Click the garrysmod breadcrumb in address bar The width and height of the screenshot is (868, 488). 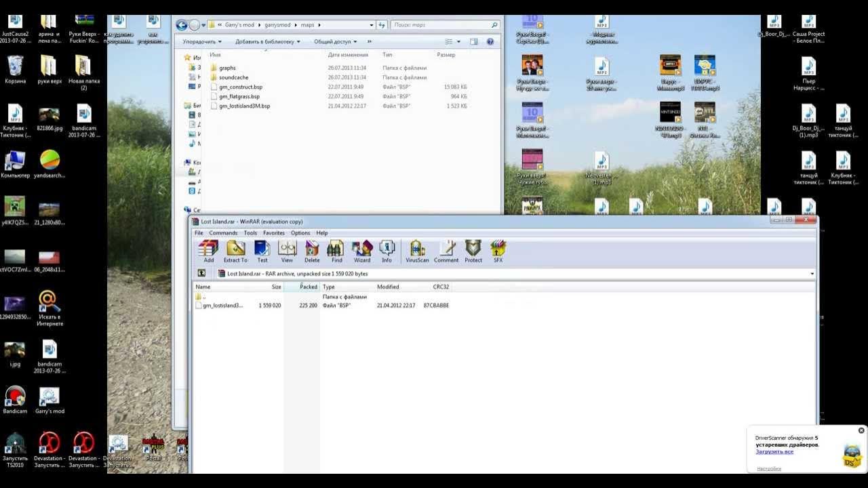(277, 25)
